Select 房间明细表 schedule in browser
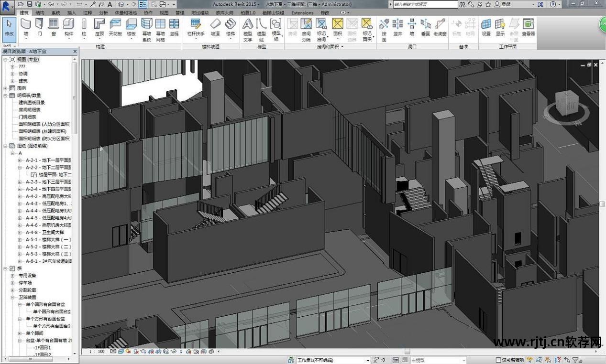The height and width of the screenshot is (364, 606). click(30, 110)
